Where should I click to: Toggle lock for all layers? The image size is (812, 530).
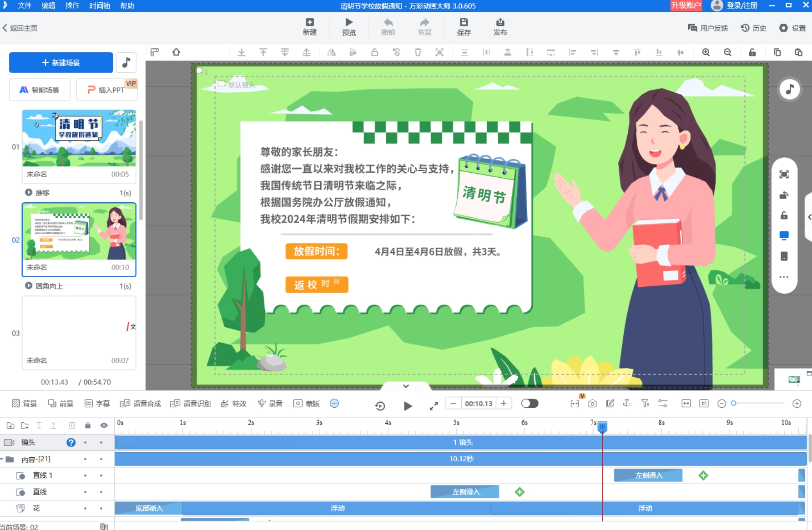click(x=88, y=425)
